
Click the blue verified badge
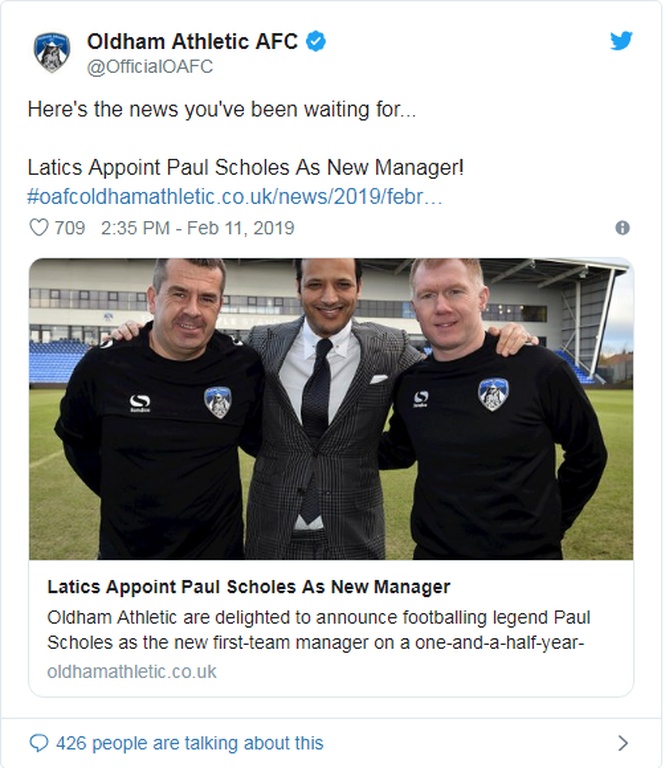click(316, 41)
